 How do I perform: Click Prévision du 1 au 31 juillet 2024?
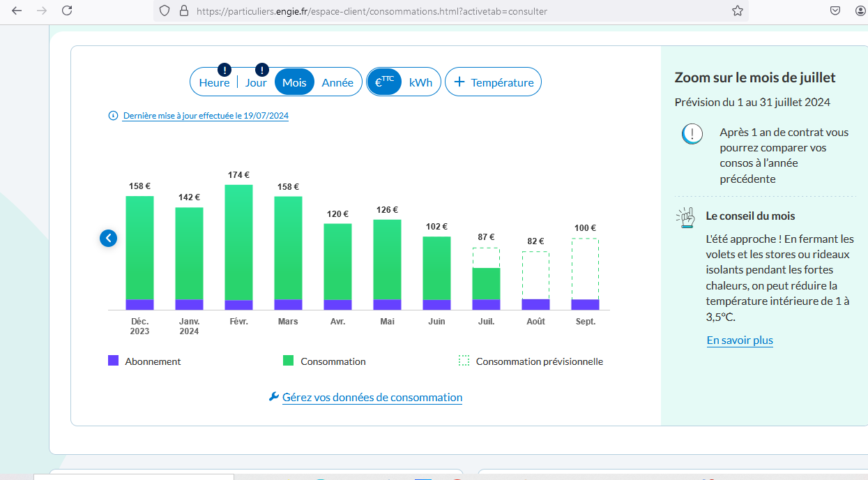pos(752,102)
